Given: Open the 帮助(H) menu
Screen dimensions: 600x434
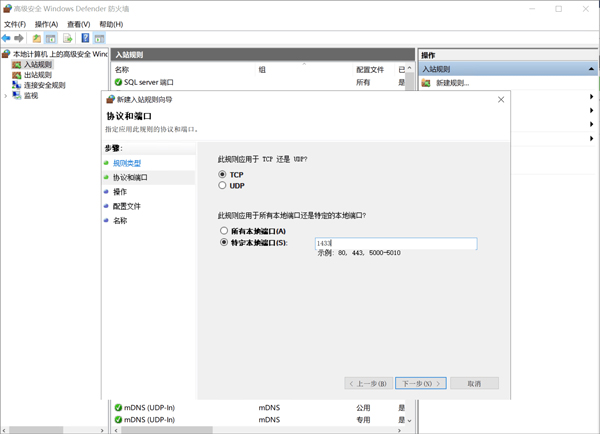Looking at the screenshot, I should (x=111, y=24).
